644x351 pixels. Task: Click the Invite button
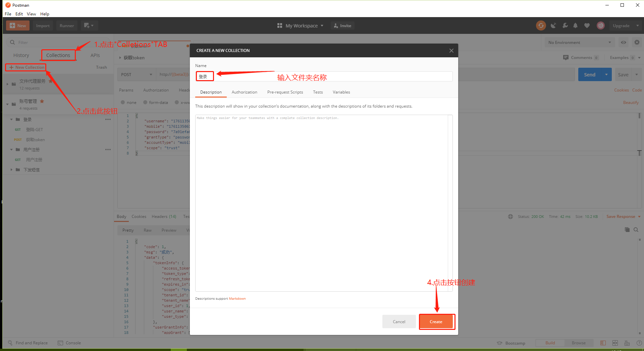[x=342, y=25]
